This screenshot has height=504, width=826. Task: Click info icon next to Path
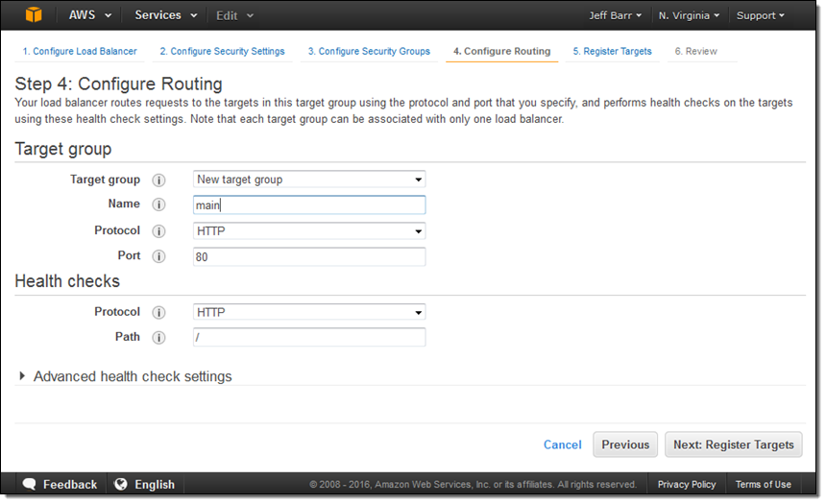[159, 338]
